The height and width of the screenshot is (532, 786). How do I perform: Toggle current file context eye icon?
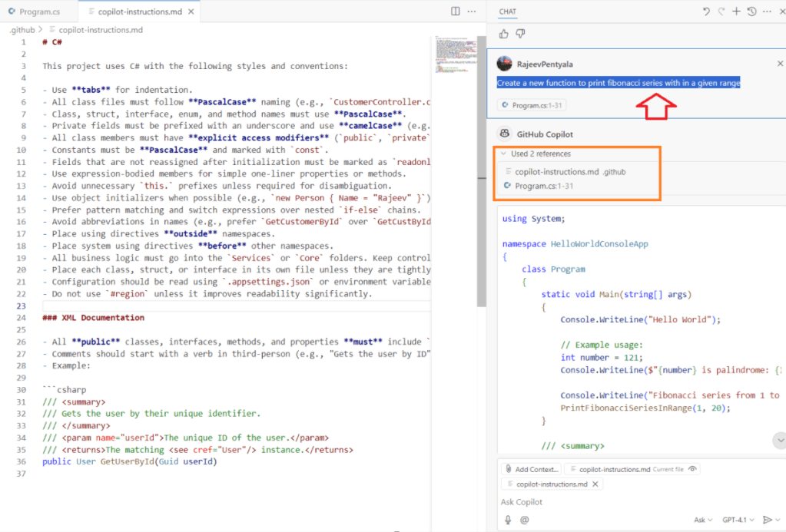(x=693, y=469)
